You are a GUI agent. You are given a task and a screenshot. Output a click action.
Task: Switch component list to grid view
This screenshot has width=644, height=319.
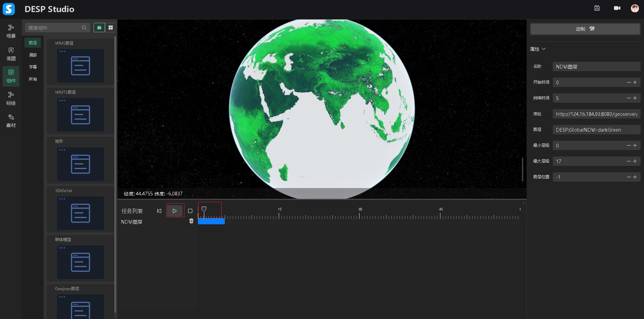111,28
